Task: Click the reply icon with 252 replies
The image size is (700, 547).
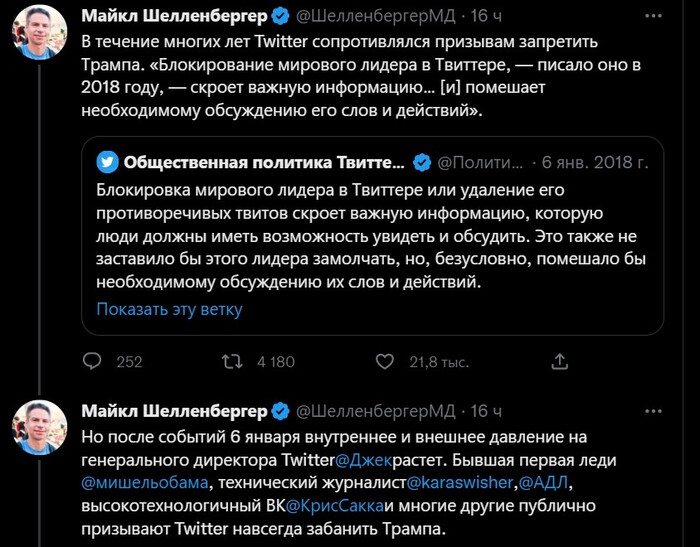Action: coord(92,361)
